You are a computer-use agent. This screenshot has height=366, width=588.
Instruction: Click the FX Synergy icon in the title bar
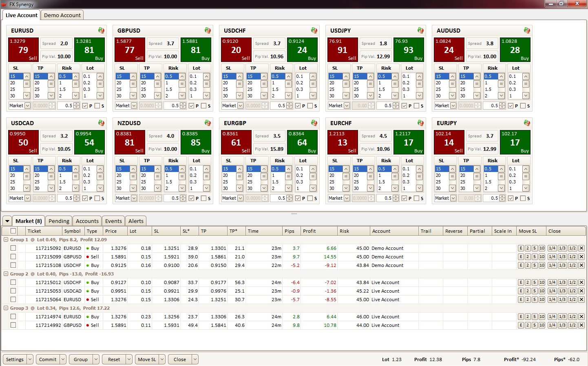click(x=4, y=3)
